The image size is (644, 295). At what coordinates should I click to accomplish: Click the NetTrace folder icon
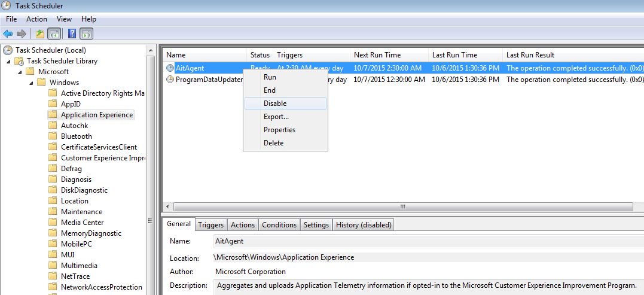click(x=52, y=276)
